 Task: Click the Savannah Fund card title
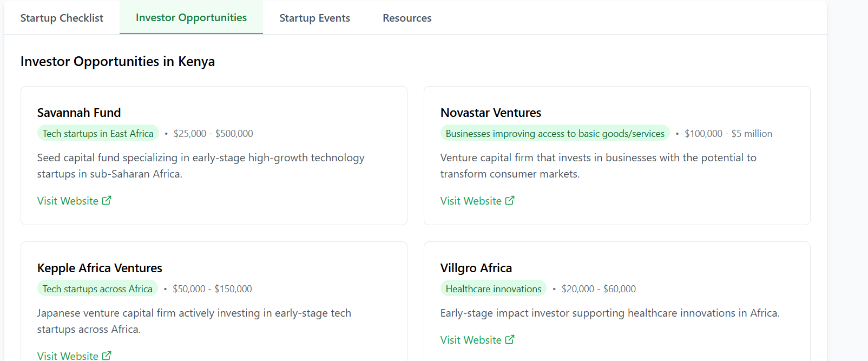pos(79,113)
